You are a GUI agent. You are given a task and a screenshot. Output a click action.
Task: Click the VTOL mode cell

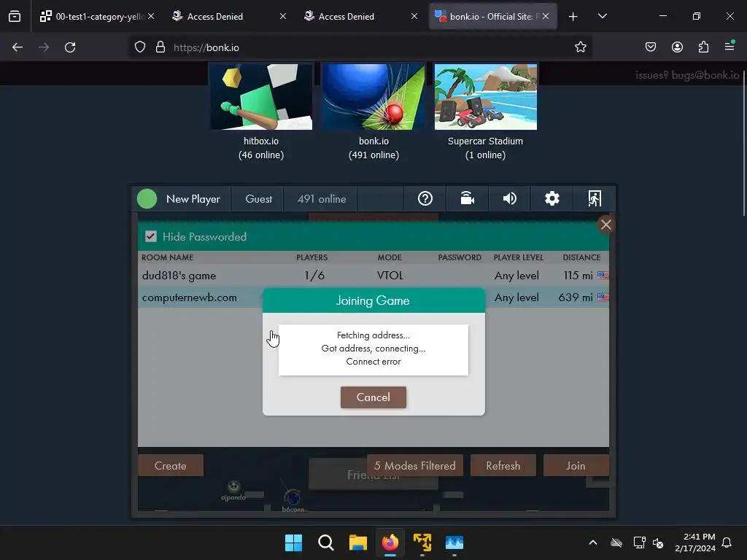pyautogui.click(x=390, y=275)
